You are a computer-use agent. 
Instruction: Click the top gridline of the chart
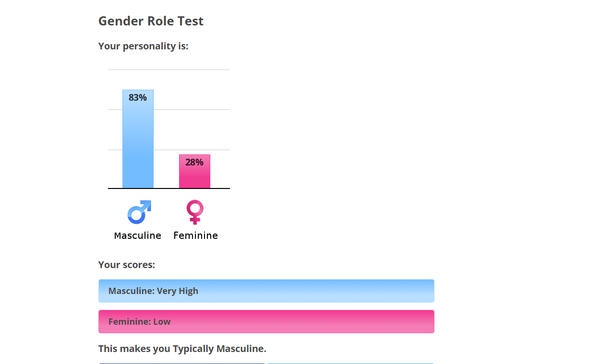coord(169,70)
